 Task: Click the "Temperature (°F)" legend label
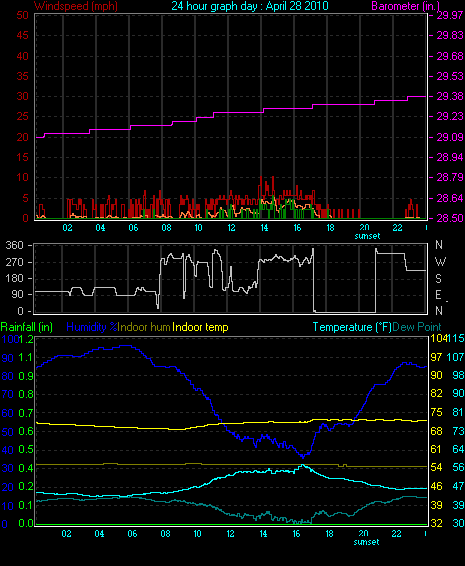(x=352, y=327)
